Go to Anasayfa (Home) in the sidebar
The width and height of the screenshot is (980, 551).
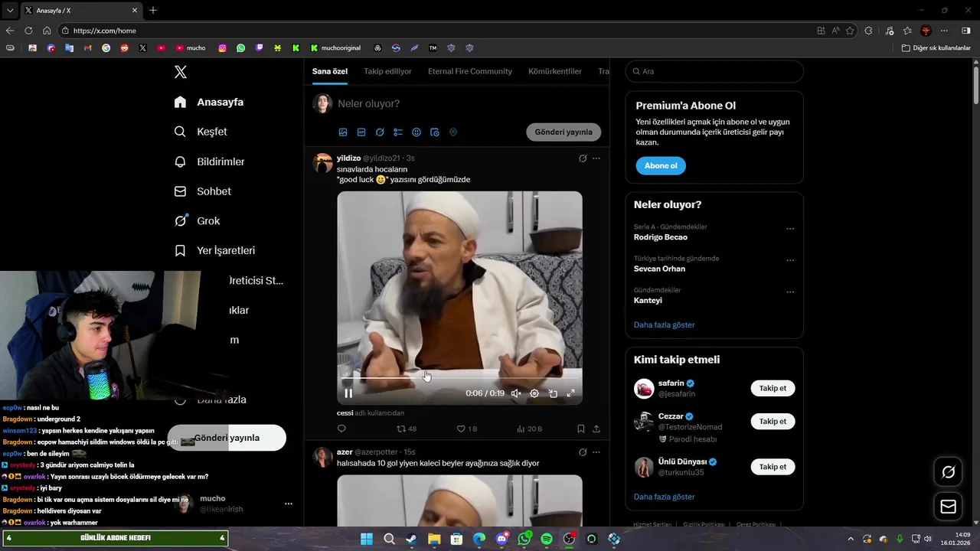pyautogui.click(x=209, y=102)
